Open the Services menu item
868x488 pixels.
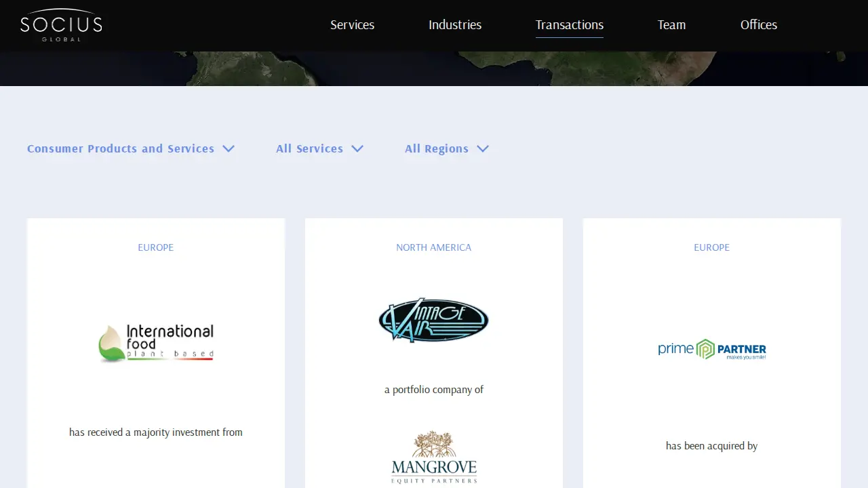[352, 25]
